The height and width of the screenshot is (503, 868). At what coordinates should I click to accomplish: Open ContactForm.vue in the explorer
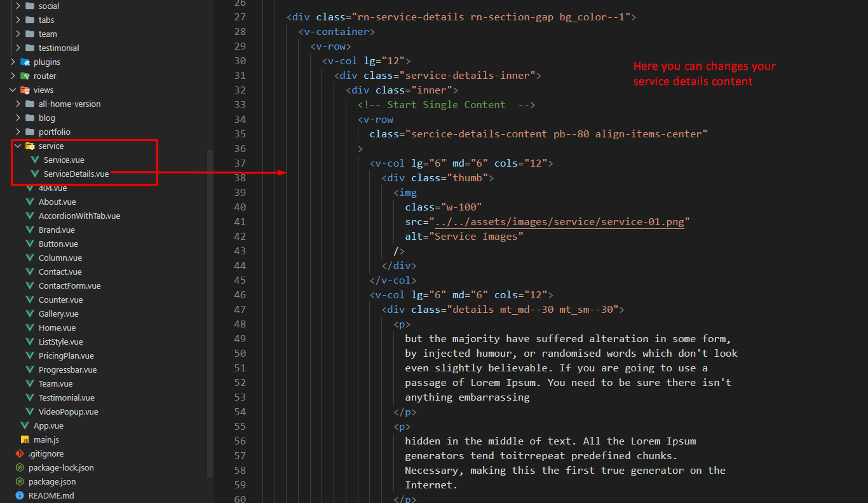69,286
